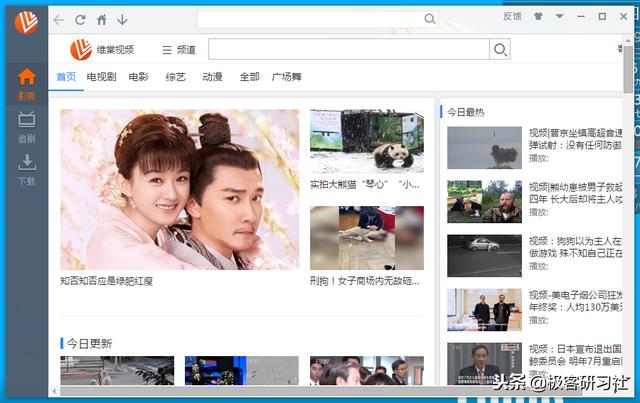Open the 下载 download sidebar icon
The image size is (640, 403).
tap(27, 169)
